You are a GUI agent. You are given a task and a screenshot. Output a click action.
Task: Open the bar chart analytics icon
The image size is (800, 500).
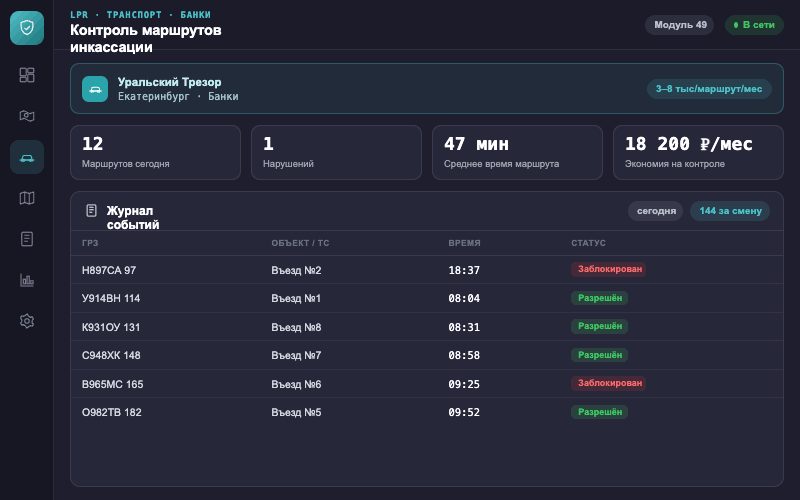coord(27,280)
